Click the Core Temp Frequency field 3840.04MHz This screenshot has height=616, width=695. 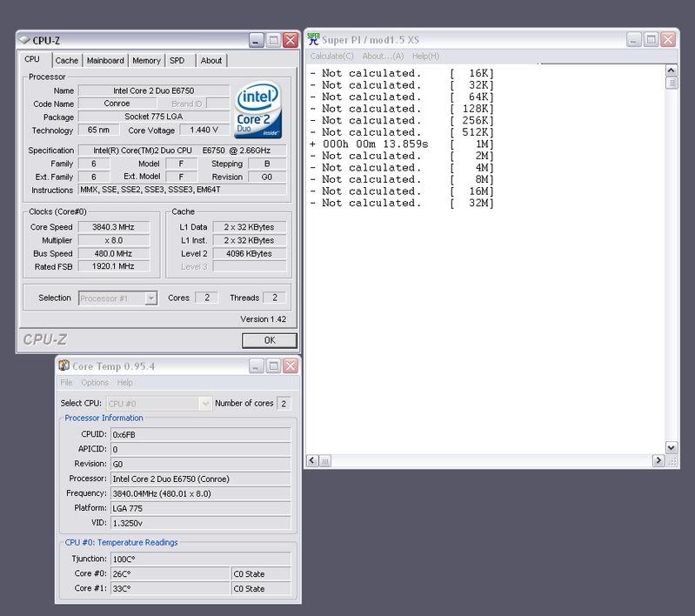[200, 493]
